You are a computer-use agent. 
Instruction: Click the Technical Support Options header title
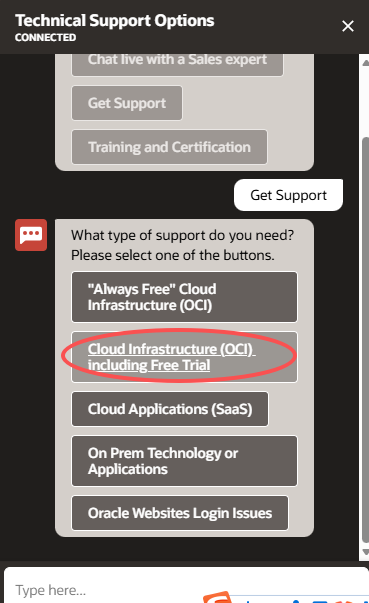click(115, 20)
